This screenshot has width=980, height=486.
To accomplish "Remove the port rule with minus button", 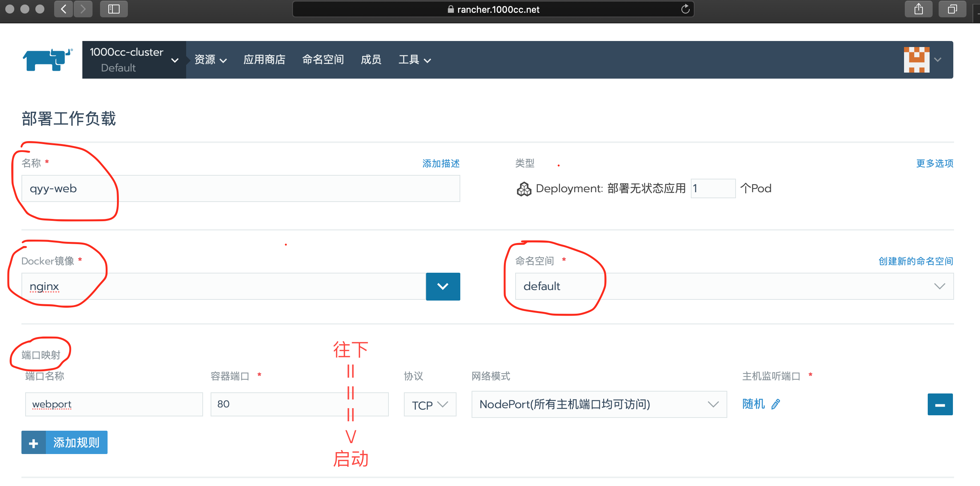I will [x=940, y=404].
